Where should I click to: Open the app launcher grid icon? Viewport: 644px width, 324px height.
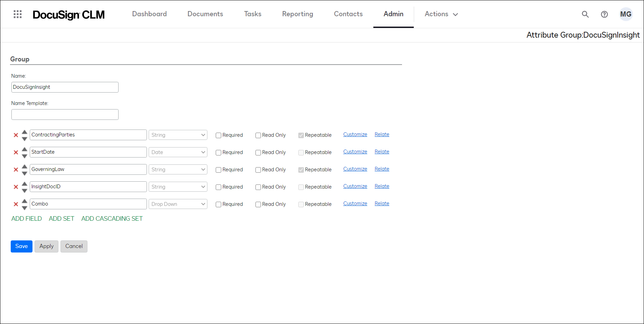coord(18,14)
